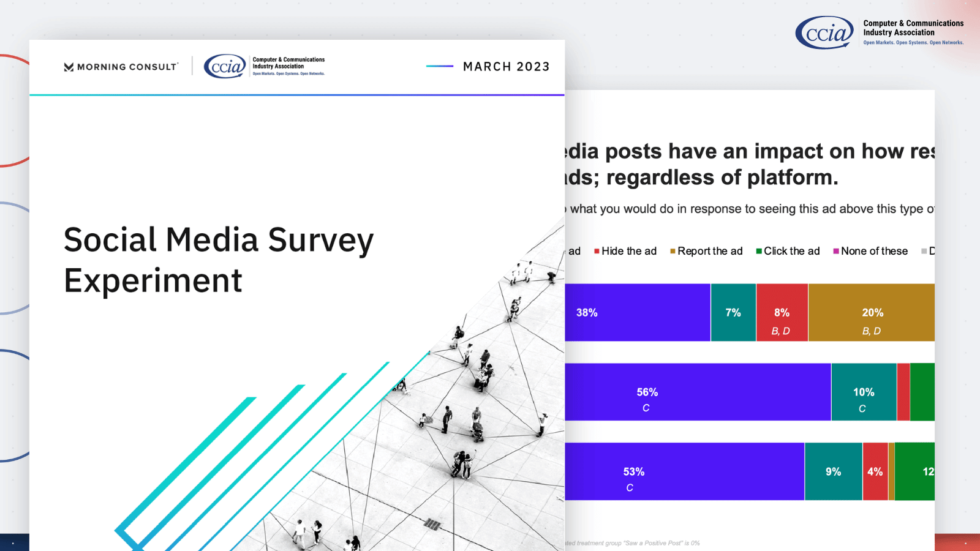
Task: Select the green Click the ad legend marker
Action: click(759, 251)
